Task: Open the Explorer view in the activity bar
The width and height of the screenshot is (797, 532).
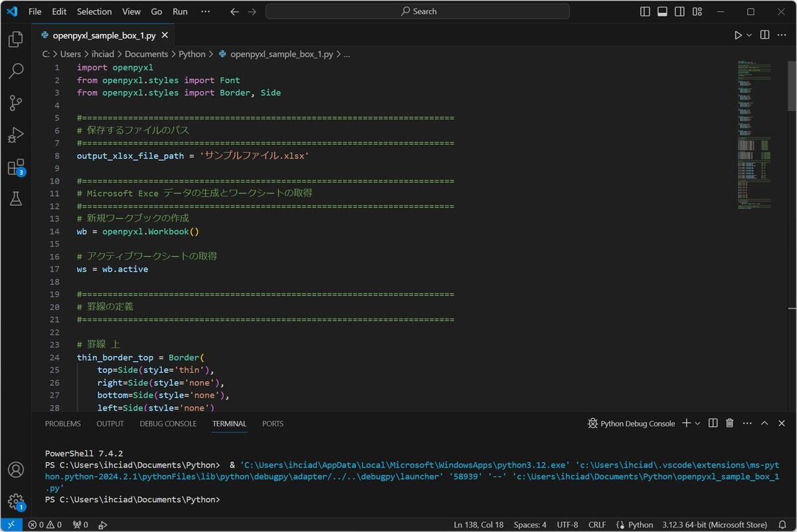Action: click(x=15, y=39)
